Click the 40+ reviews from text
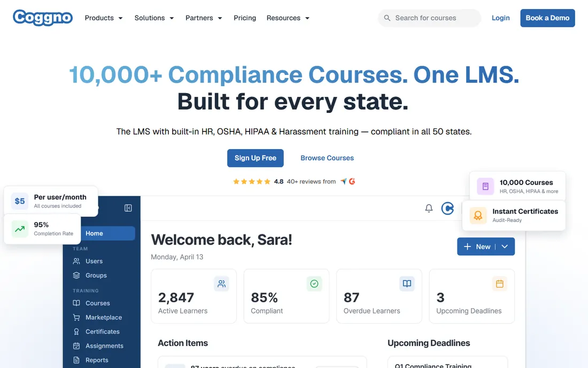 (311, 181)
